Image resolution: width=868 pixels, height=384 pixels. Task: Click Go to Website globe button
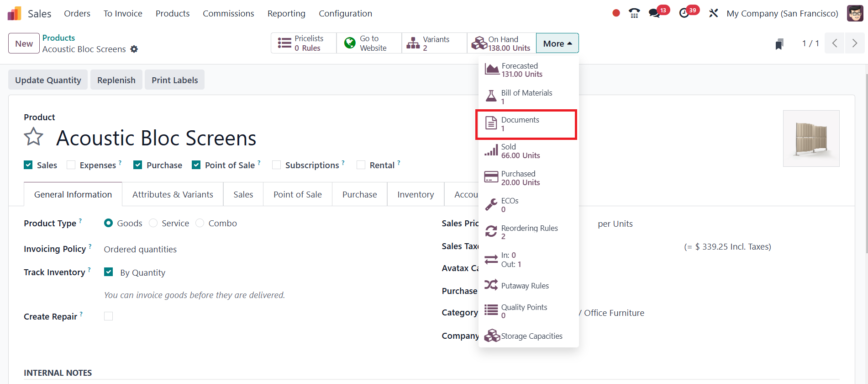click(369, 43)
